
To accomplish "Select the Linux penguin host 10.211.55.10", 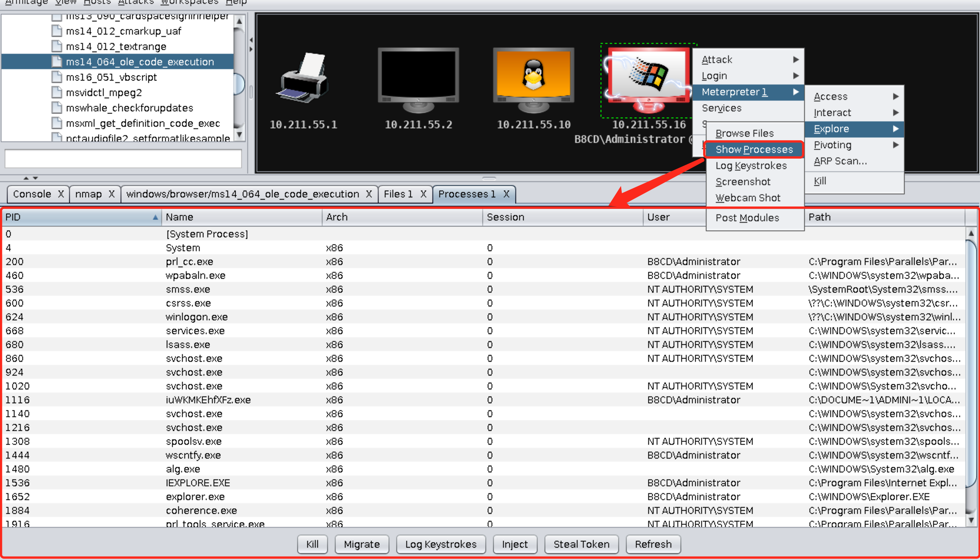I will coord(534,80).
